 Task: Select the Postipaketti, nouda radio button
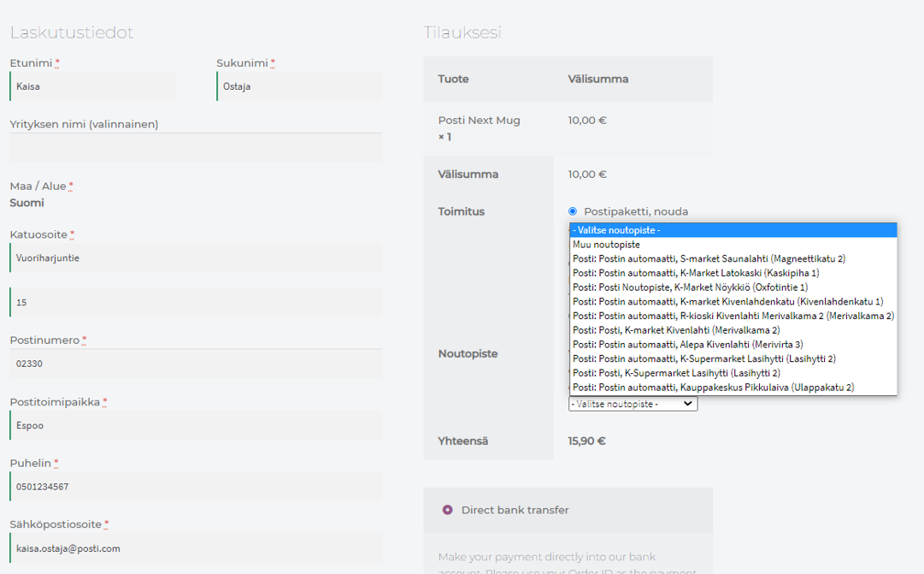[572, 211]
